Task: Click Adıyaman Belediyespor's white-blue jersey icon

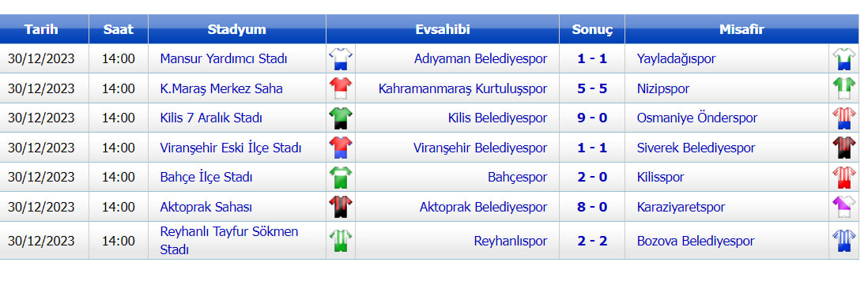Action: (341, 58)
